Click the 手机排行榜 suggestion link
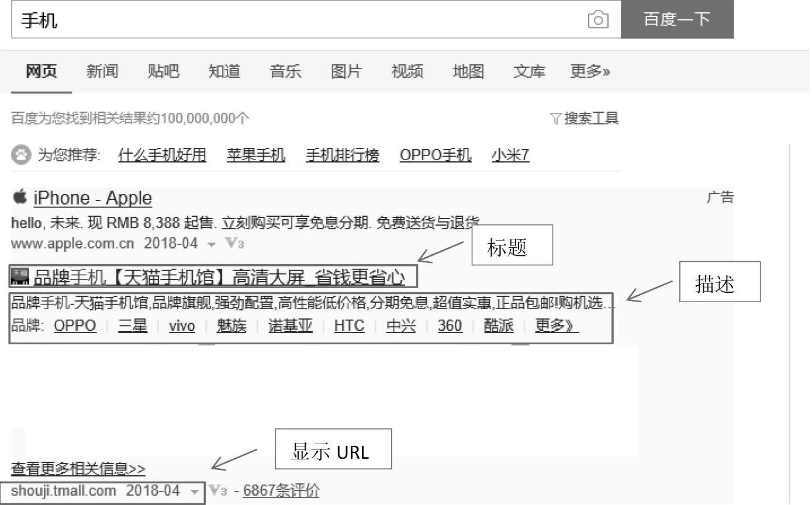This screenshot has width=812, height=505. click(x=342, y=155)
